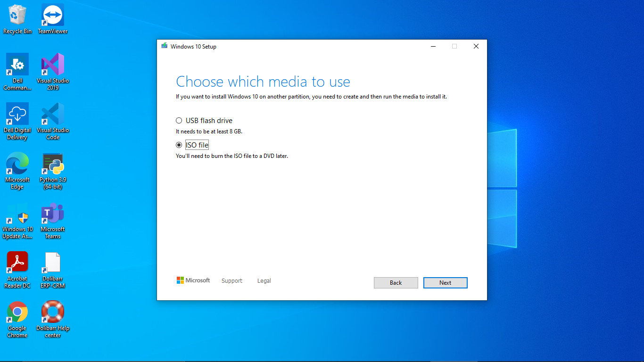Viewport: 644px width, 362px height.
Task: Click the text 'It needs to be at least 8 GB.'
Action: (x=209, y=132)
